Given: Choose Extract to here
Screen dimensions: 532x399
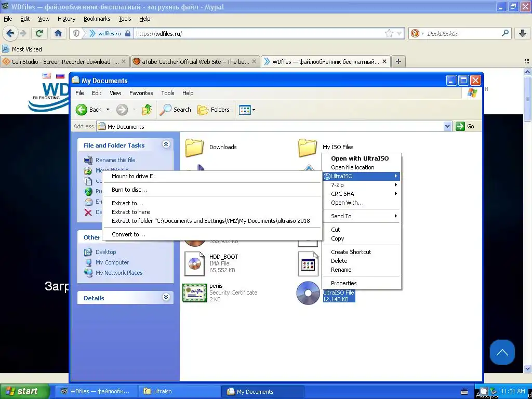Looking at the screenshot, I should (212, 212).
